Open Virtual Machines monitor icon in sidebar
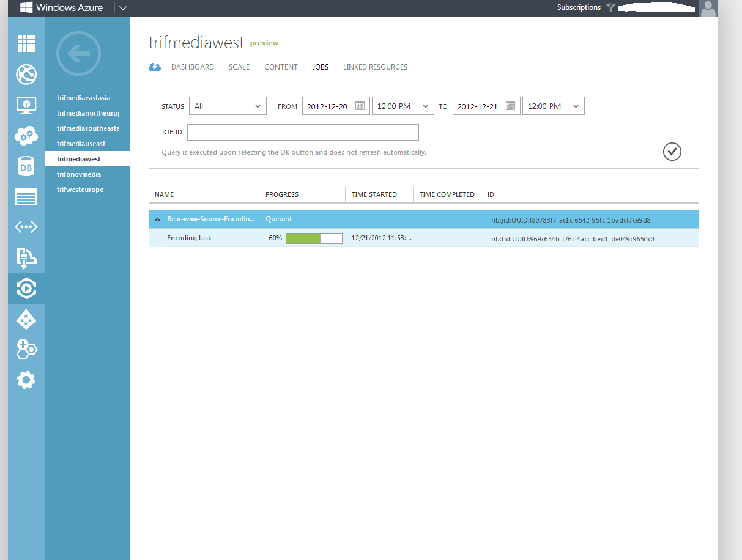742x560 pixels. click(x=26, y=105)
